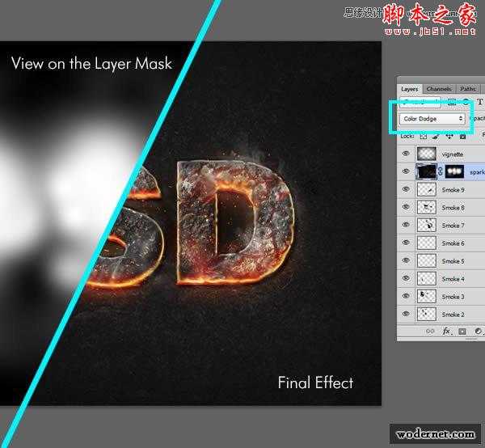Click the adjustment layer filter icon

(466, 102)
